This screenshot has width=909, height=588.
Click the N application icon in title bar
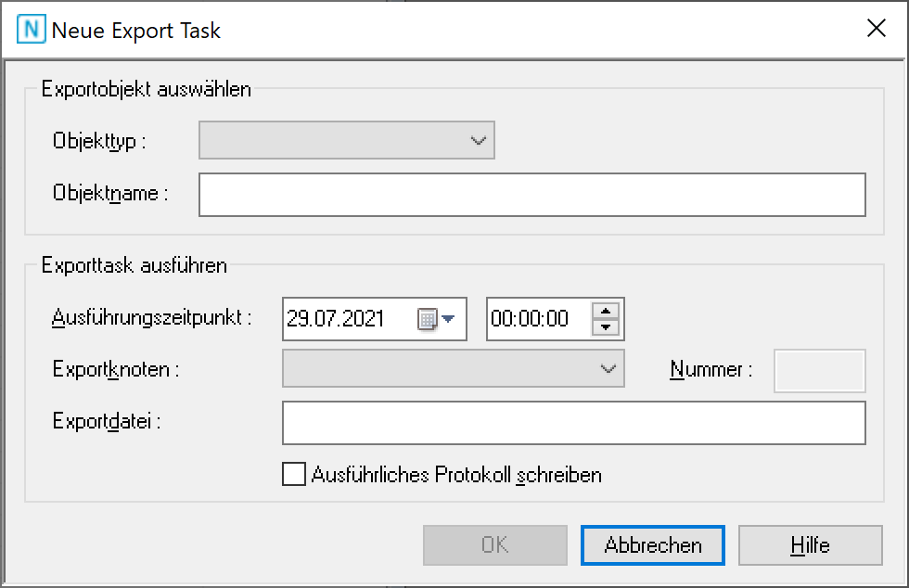30,27
